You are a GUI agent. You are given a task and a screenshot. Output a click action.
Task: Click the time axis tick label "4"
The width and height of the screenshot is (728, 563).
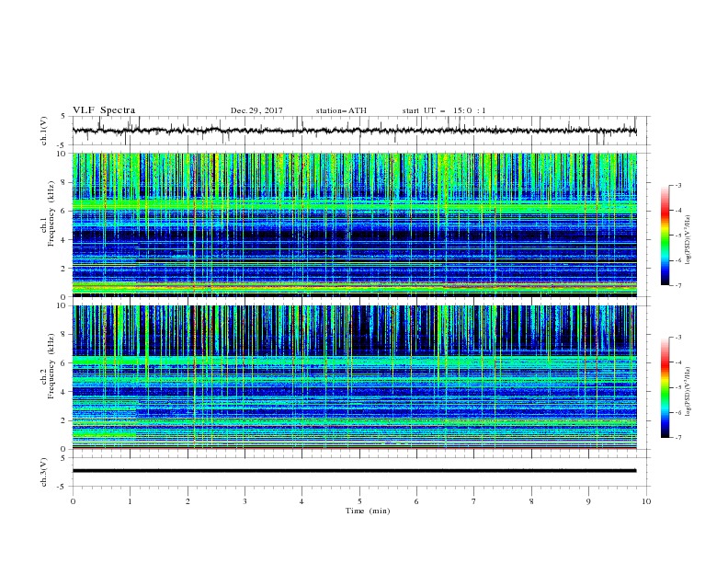coord(301,501)
